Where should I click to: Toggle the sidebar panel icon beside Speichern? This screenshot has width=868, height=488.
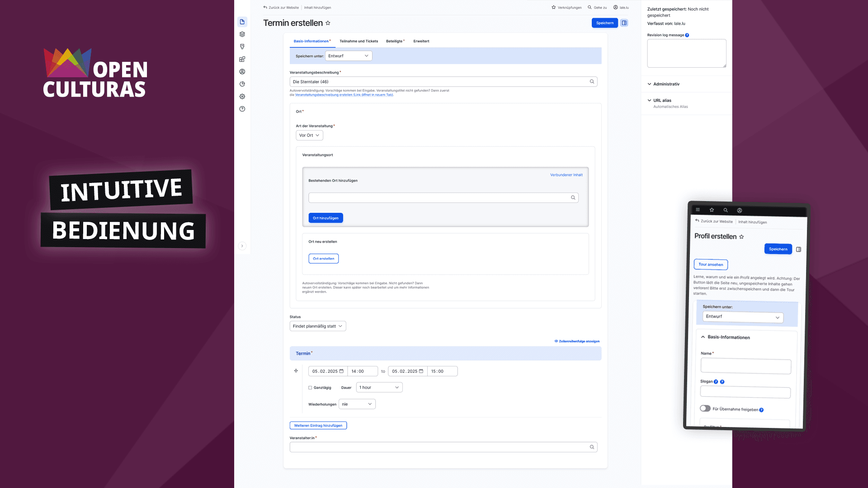[x=624, y=23]
